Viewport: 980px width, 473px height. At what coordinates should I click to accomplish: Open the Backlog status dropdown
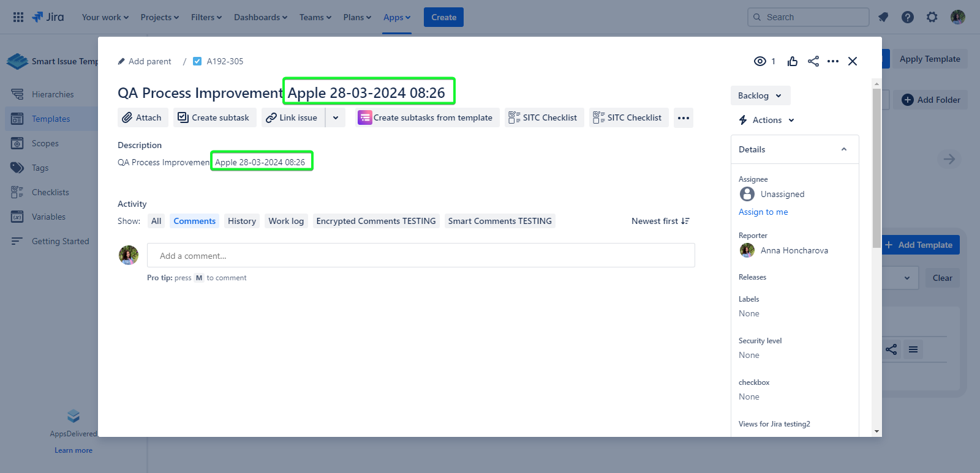759,95
